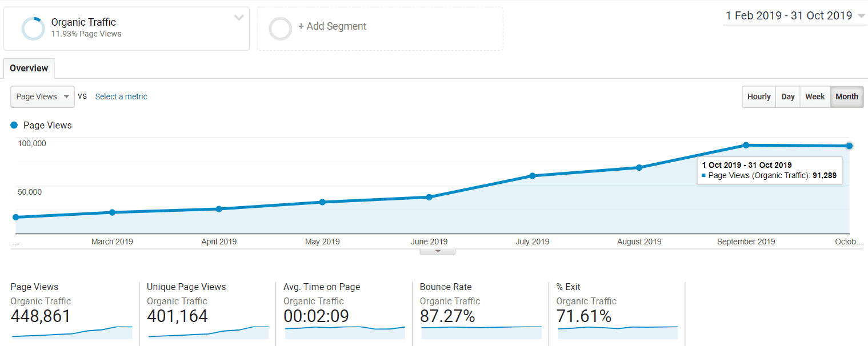868x346 pixels.
Task: Click the March 2019 data point
Action: coord(112,212)
